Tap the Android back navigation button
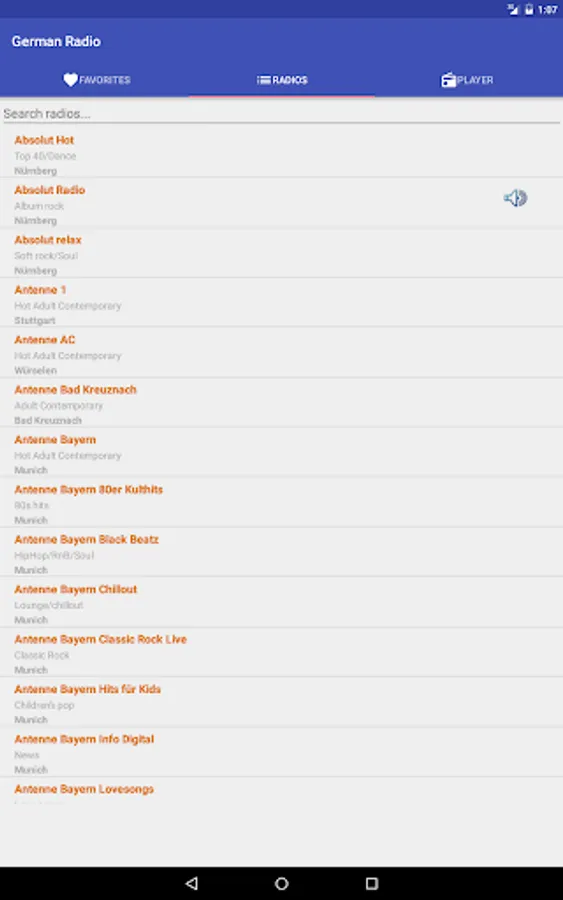The height and width of the screenshot is (900, 563). click(192, 883)
